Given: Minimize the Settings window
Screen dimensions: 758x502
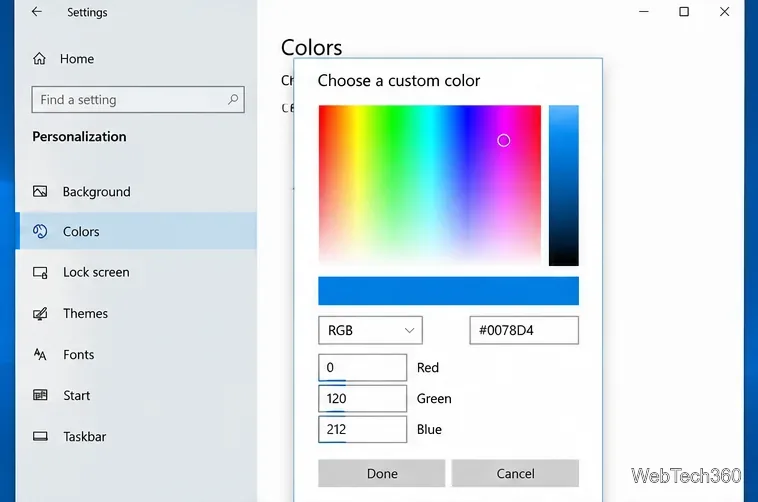Looking at the screenshot, I should [644, 12].
